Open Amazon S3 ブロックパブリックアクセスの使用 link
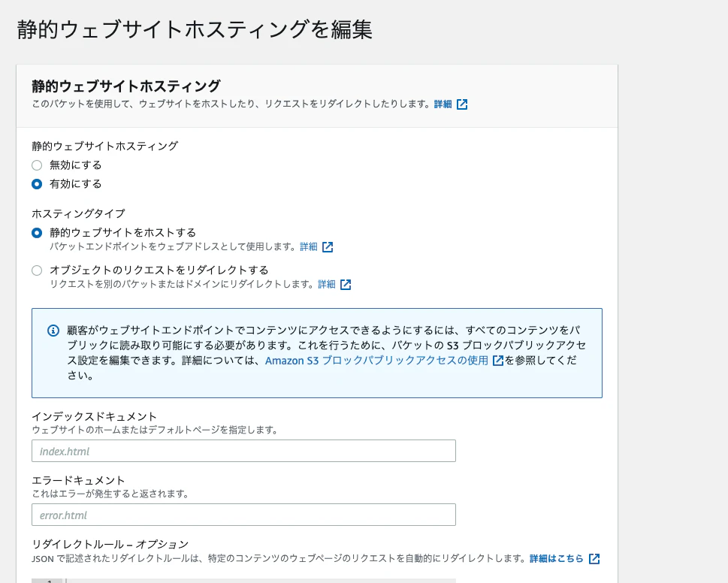 coord(376,361)
